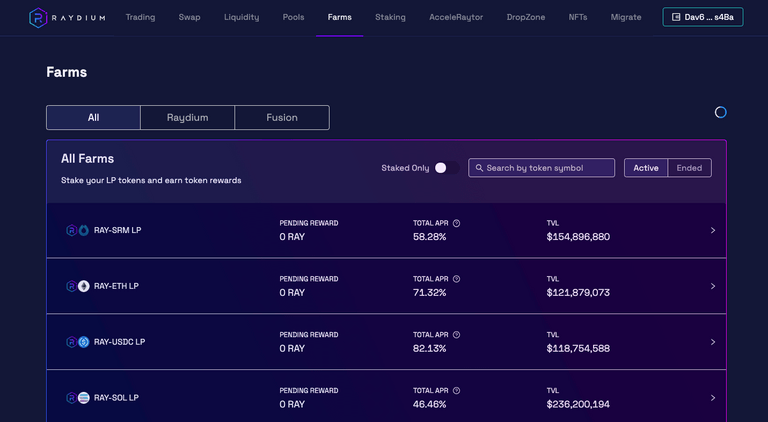Image resolution: width=768 pixels, height=422 pixels.
Task: Click the search magnifier icon
Action: coord(479,168)
